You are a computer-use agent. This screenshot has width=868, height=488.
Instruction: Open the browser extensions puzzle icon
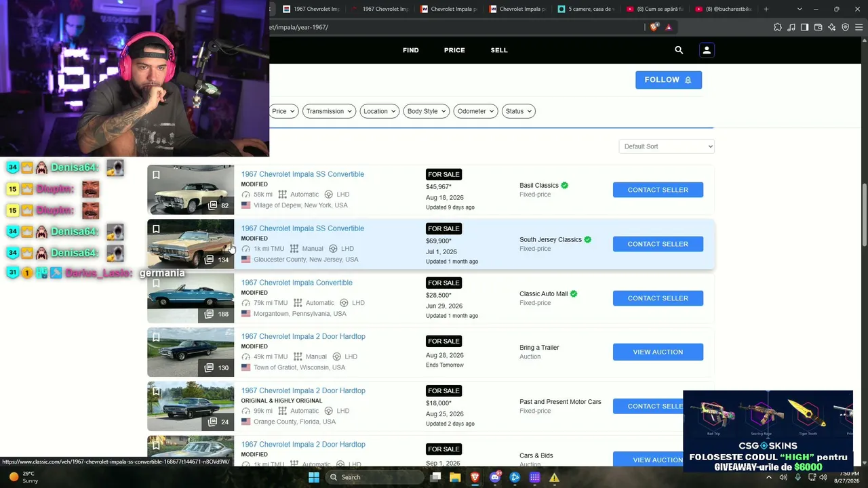pos(777,27)
